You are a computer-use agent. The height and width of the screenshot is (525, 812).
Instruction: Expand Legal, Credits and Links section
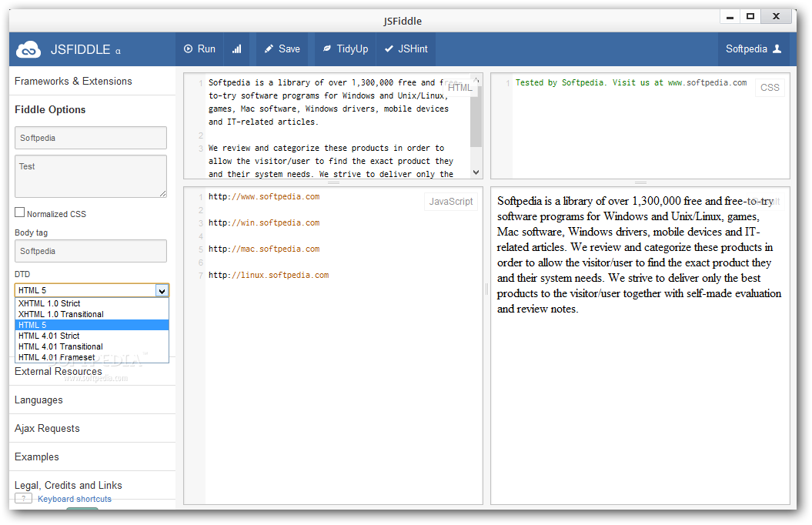coord(69,486)
